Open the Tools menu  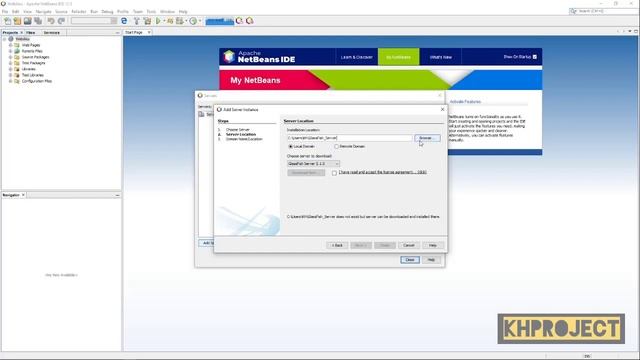[151, 12]
